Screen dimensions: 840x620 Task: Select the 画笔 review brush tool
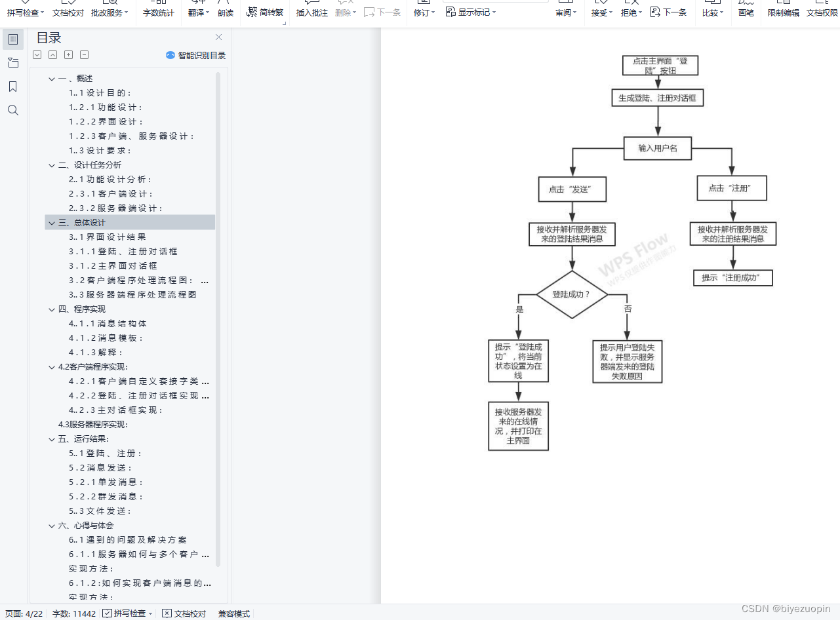[x=746, y=12]
